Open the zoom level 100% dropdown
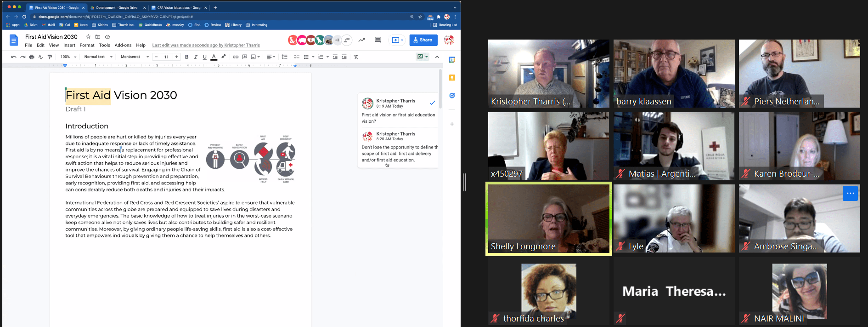The image size is (868, 327). coord(68,57)
